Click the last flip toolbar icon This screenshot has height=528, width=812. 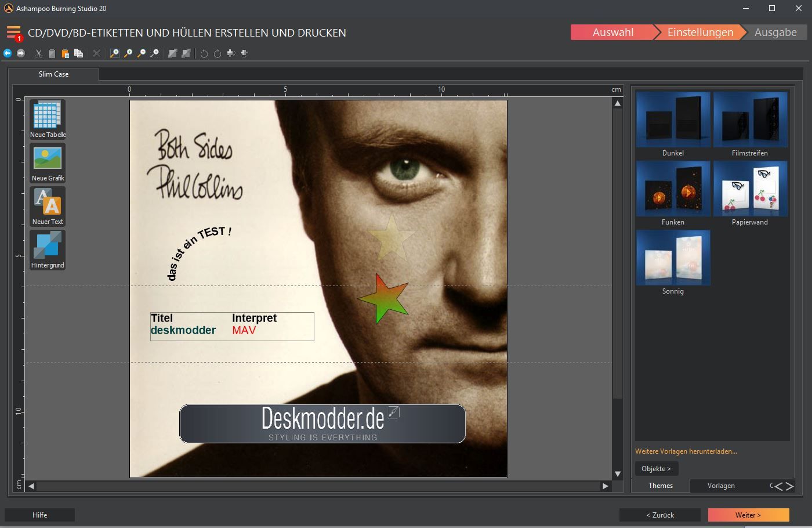(x=244, y=53)
